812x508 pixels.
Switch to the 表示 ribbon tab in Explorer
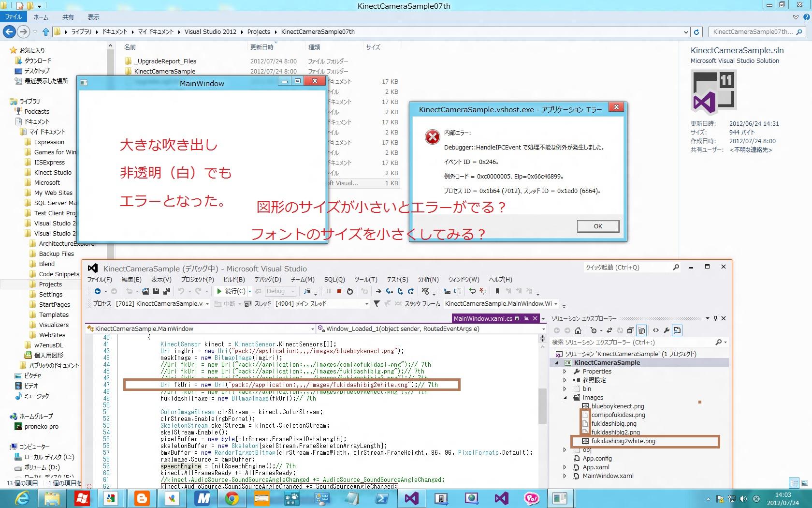pyautogui.click(x=93, y=17)
